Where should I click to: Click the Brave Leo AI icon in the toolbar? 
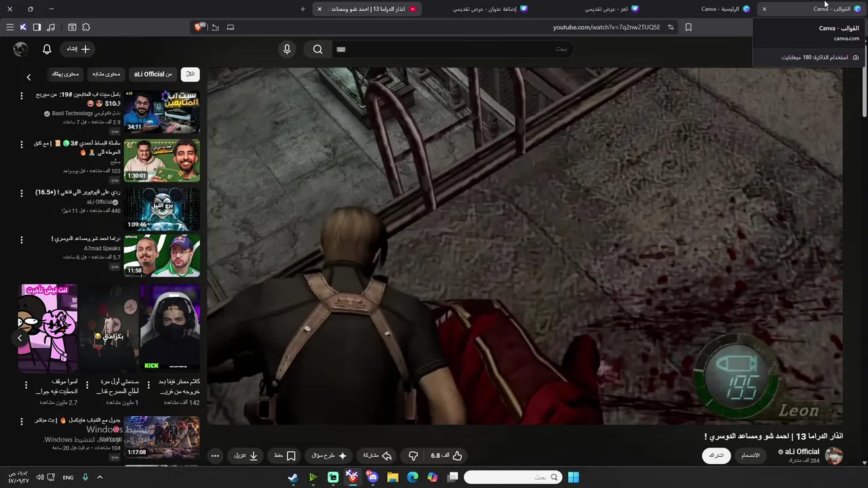coord(23,27)
